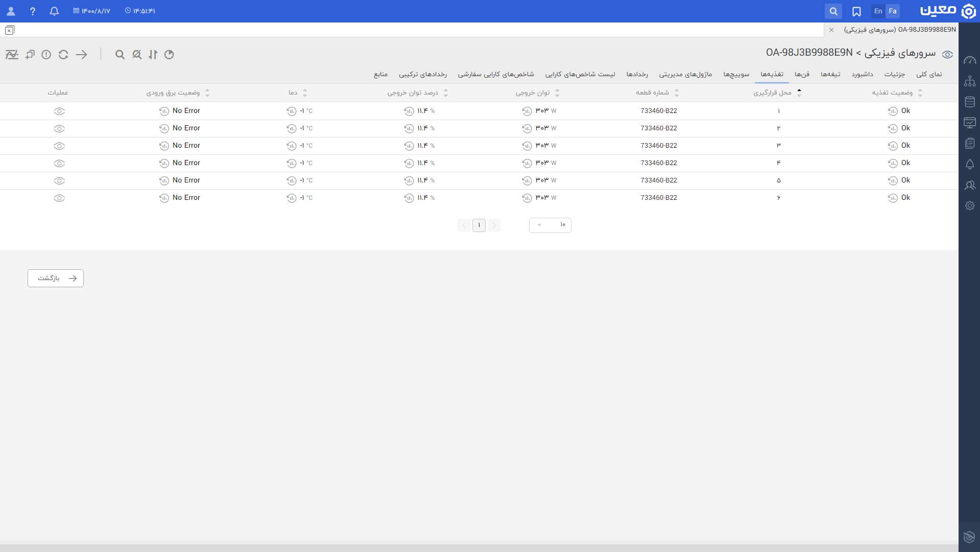Switch to the سوییچ‌ها tab
The width and height of the screenshot is (980, 552).
click(x=736, y=74)
